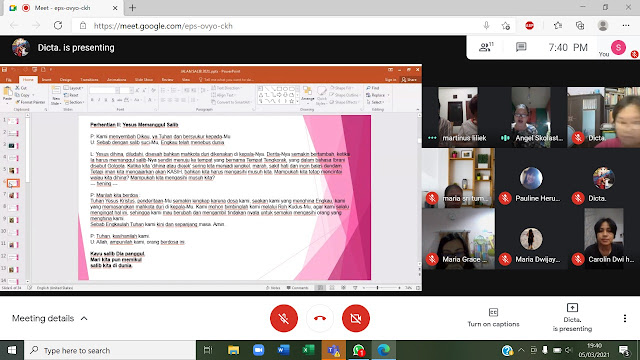Click Slide Sorter view icon in status bar
640x360 pixels.
(x=332, y=288)
